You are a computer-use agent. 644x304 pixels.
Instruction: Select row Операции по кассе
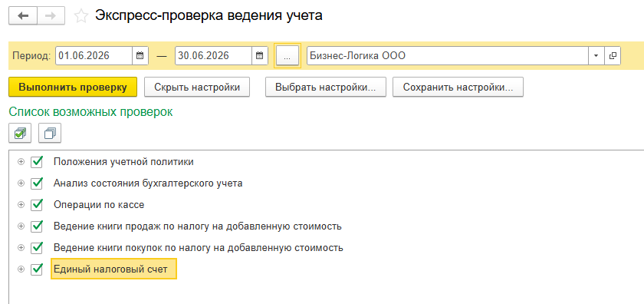click(x=99, y=204)
